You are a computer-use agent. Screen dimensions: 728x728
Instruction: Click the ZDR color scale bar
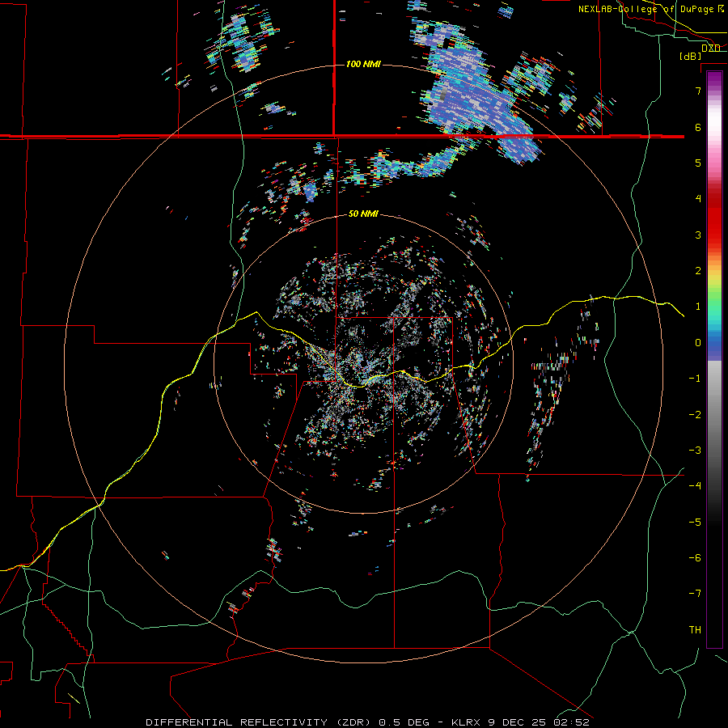(714, 359)
